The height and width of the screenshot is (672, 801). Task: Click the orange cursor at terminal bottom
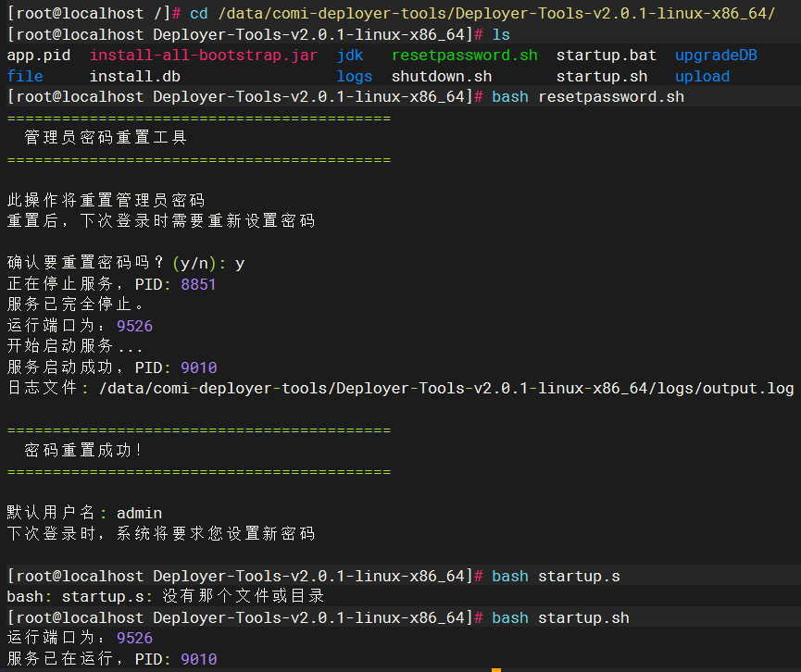[x=496, y=669]
